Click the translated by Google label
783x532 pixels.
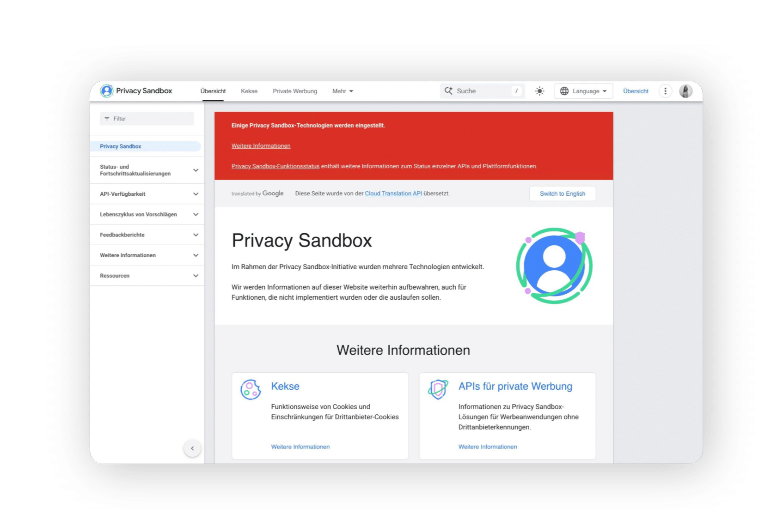click(x=257, y=193)
